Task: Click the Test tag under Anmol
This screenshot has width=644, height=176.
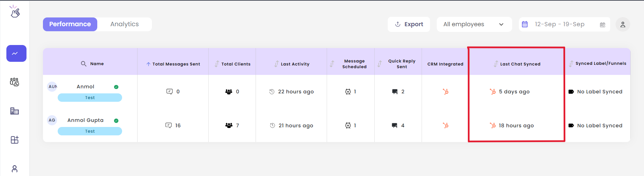Action: pyautogui.click(x=90, y=98)
